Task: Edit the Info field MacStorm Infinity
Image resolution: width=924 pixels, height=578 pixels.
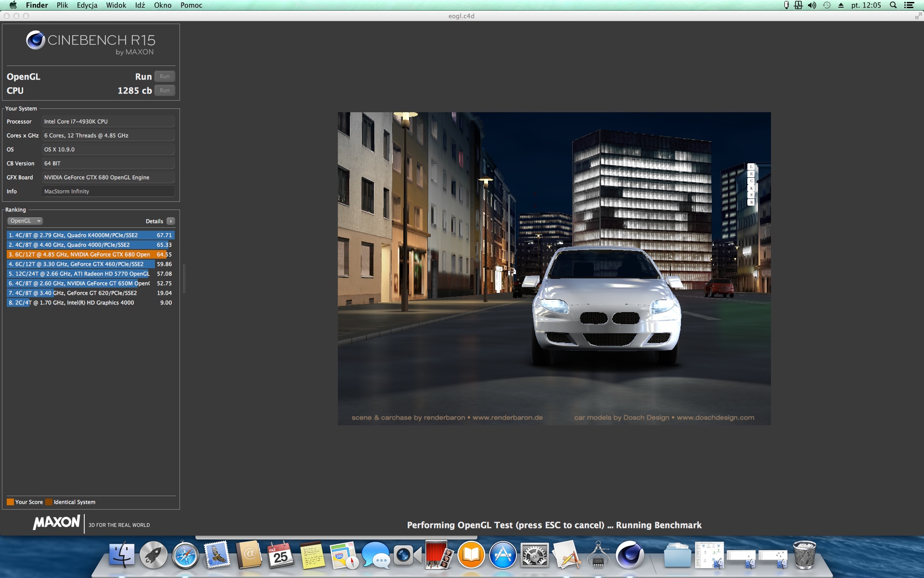Action: coord(108,191)
